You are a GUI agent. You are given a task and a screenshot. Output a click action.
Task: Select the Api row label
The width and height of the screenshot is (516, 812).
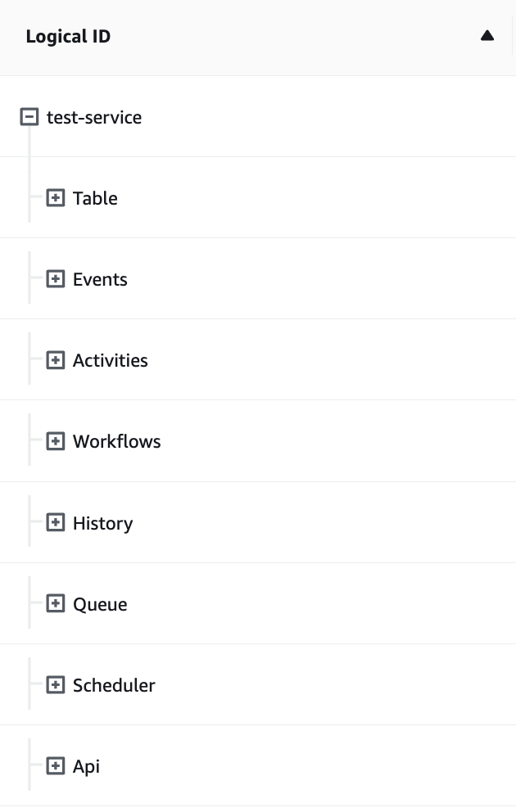(86, 766)
